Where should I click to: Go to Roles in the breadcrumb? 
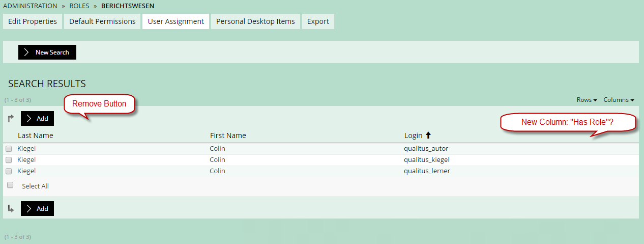click(79, 6)
